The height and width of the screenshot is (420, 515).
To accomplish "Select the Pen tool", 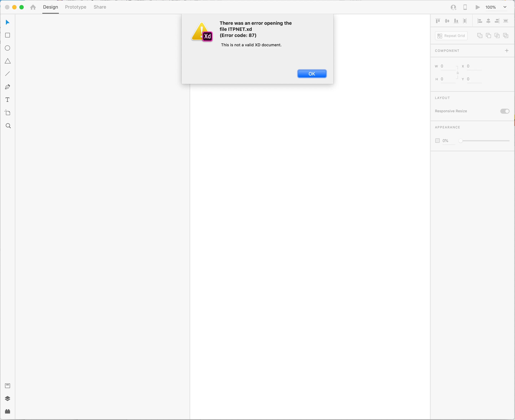I will (x=8, y=87).
